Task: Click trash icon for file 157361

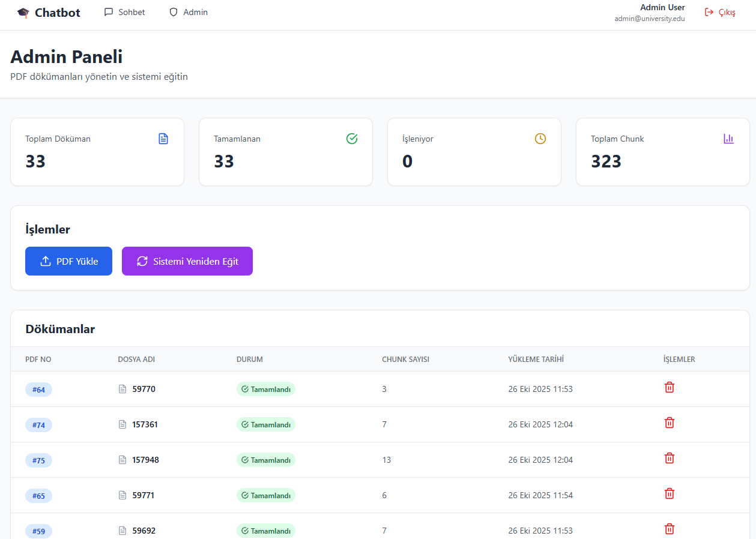Action: pos(669,423)
